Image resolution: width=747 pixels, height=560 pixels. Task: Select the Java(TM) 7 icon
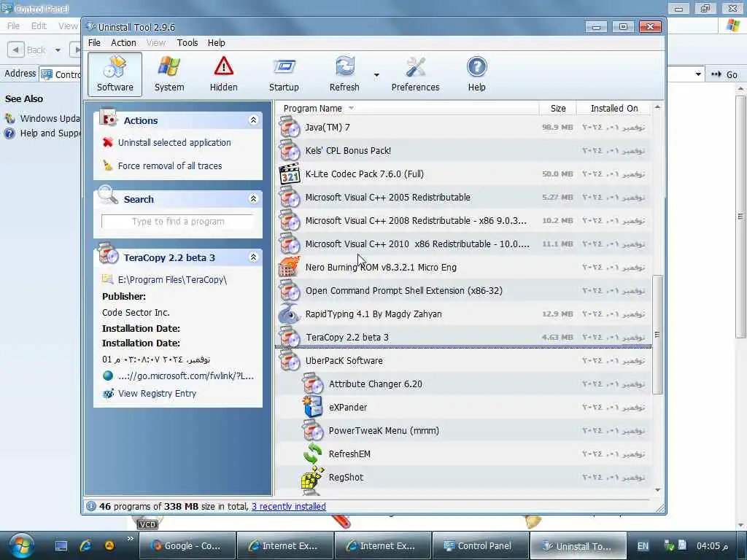pos(289,127)
